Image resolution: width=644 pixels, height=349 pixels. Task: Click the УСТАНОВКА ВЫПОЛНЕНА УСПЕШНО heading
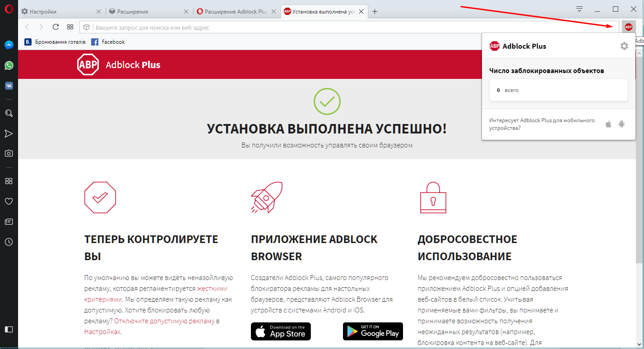point(327,129)
